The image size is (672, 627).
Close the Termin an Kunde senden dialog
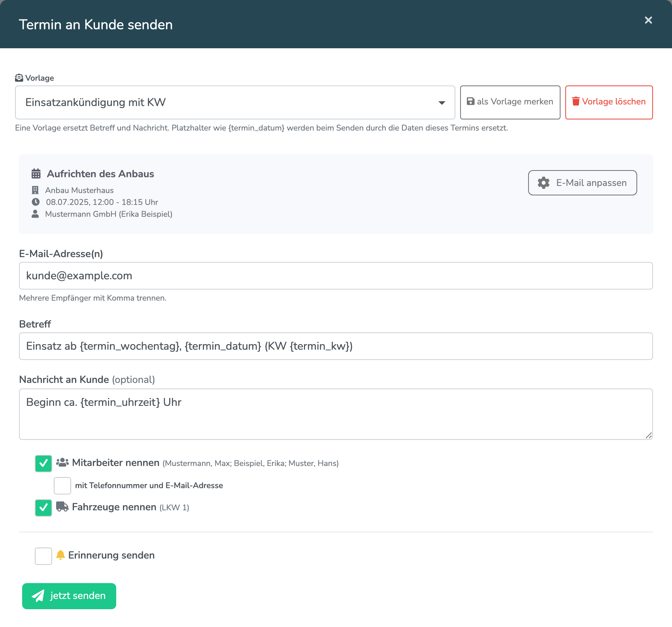pos(648,20)
